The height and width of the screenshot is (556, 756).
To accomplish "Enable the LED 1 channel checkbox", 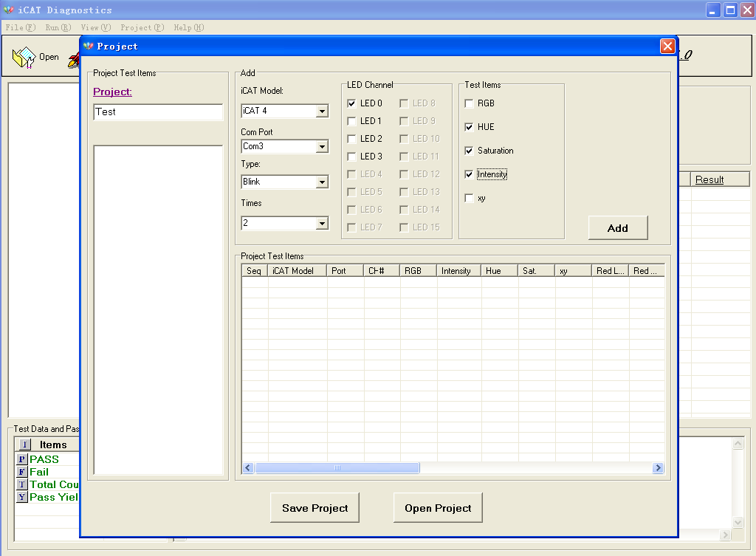I will tap(352, 121).
